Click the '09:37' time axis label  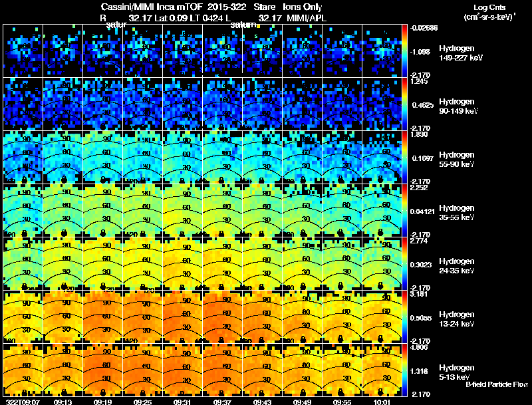point(222,402)
